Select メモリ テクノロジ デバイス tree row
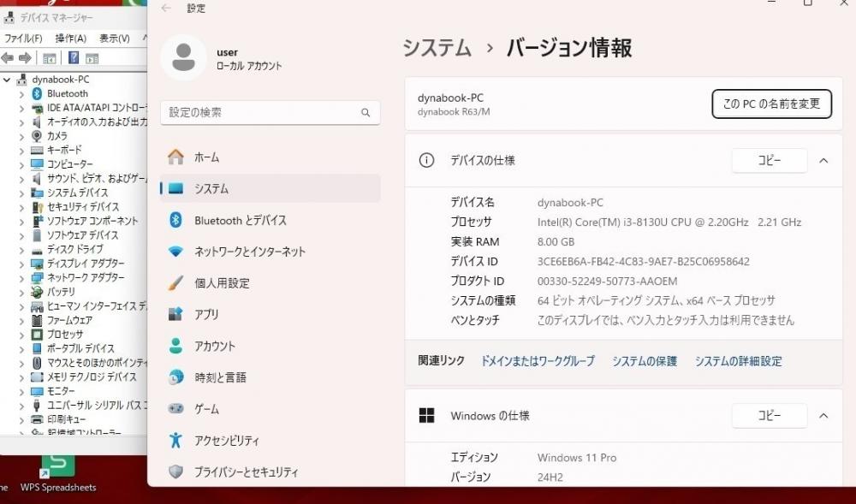 (92, 377)
